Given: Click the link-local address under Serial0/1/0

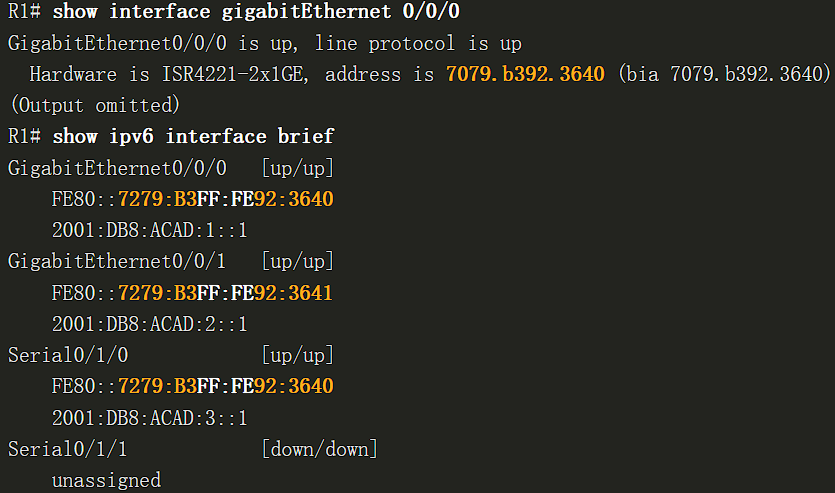Looking at the screenshot, I should point(192,386).
